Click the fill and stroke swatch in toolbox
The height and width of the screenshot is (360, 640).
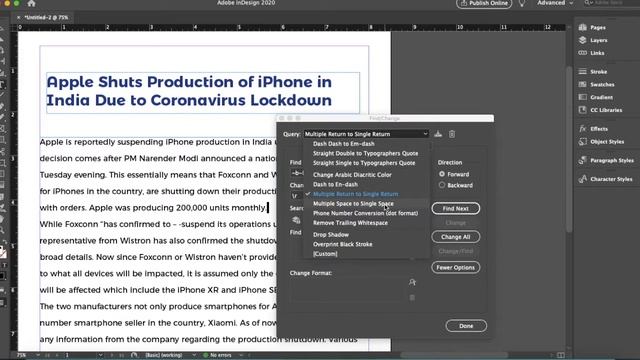tap(3, 252)
